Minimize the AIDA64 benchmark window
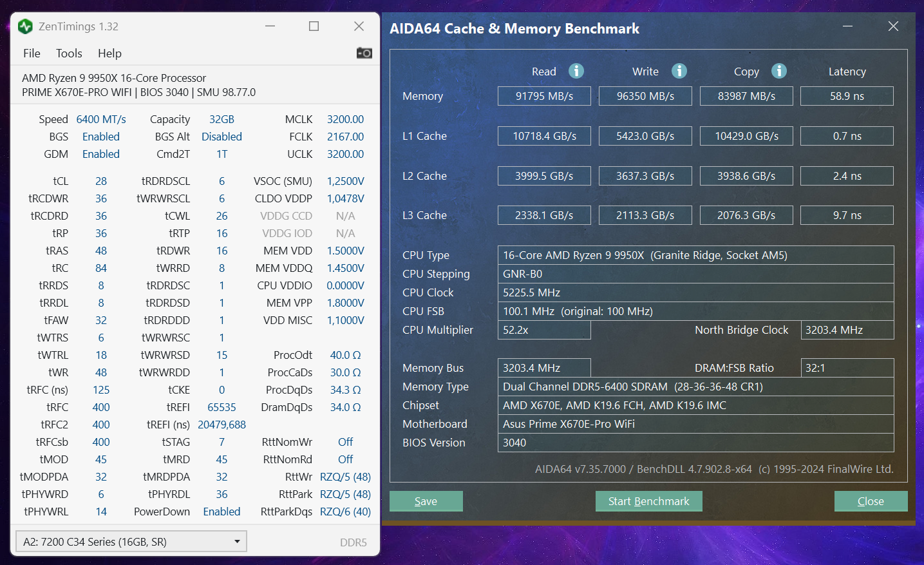Viewport: 924px width, 565px height. tap(847, 26)
